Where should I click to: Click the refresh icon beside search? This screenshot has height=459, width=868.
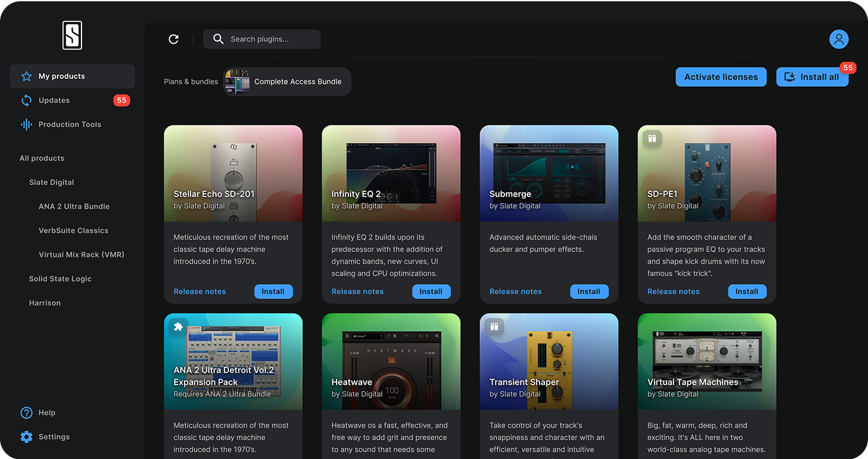coord(174,39)
